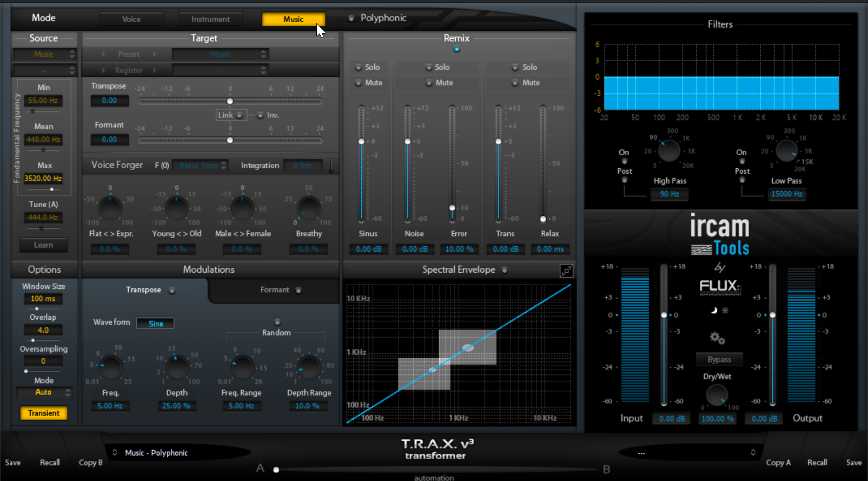
Task: Toggle the Spectral Envelope LED
Action: pos(505,270)
